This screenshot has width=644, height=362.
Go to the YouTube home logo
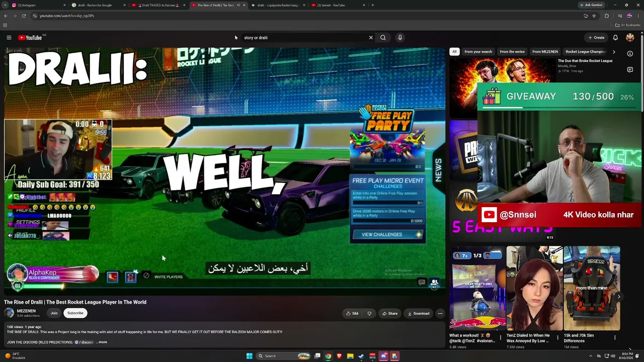30,38
